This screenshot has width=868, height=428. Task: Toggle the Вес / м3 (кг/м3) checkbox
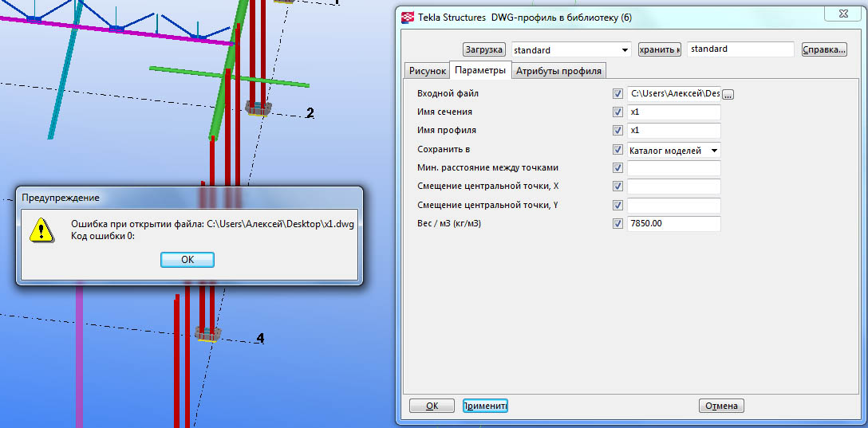[x=617, y=224]
